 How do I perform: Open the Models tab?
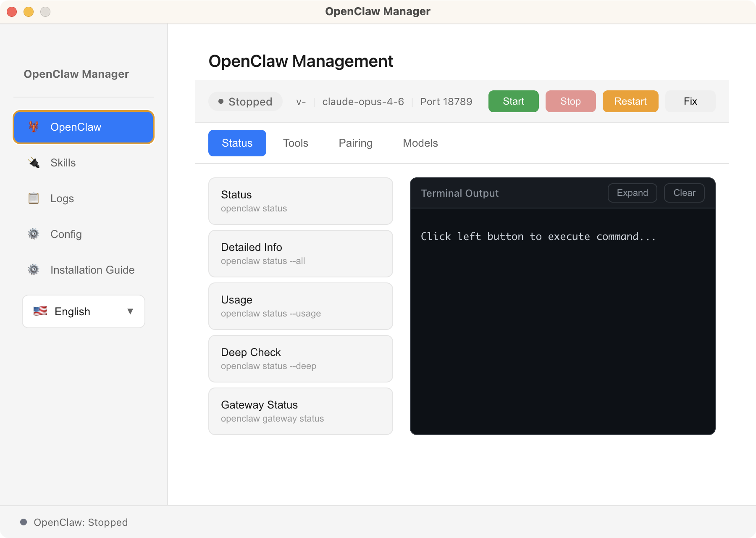click(420, 143)
